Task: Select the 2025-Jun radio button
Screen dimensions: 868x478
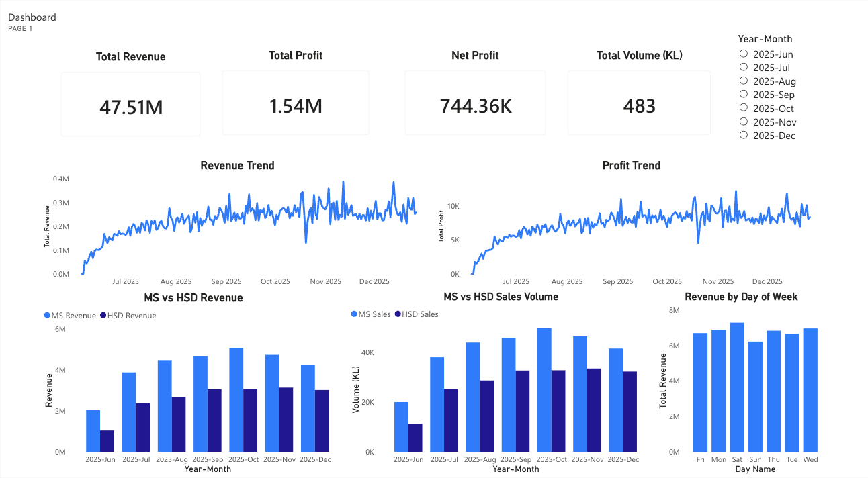Action: (x=744, y=54)
